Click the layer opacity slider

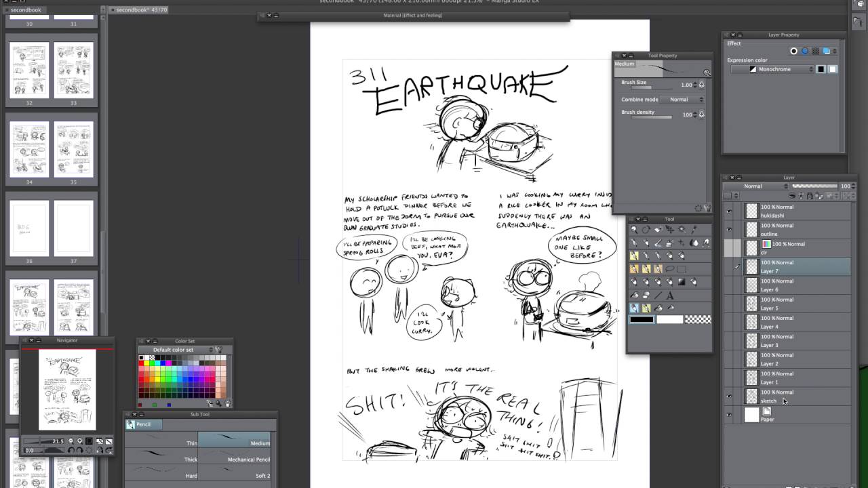814,186
